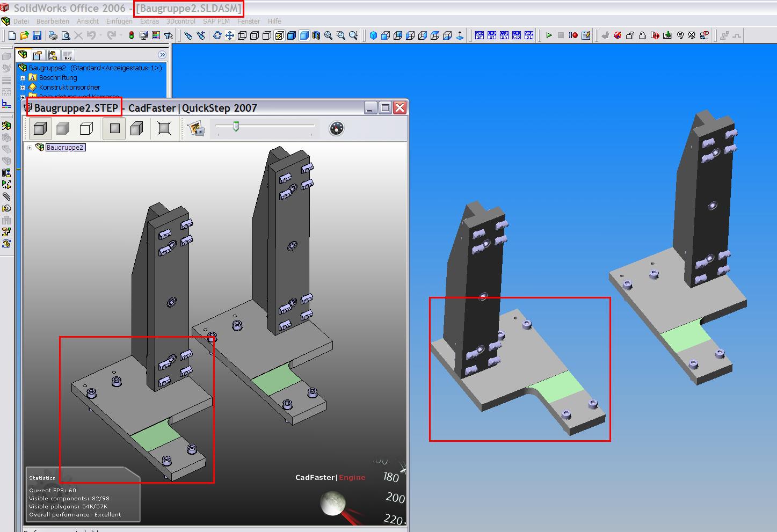This screenshot has height=532, width=777.
Task: Click the green Play macro button
Action: [x=549, y=35]
